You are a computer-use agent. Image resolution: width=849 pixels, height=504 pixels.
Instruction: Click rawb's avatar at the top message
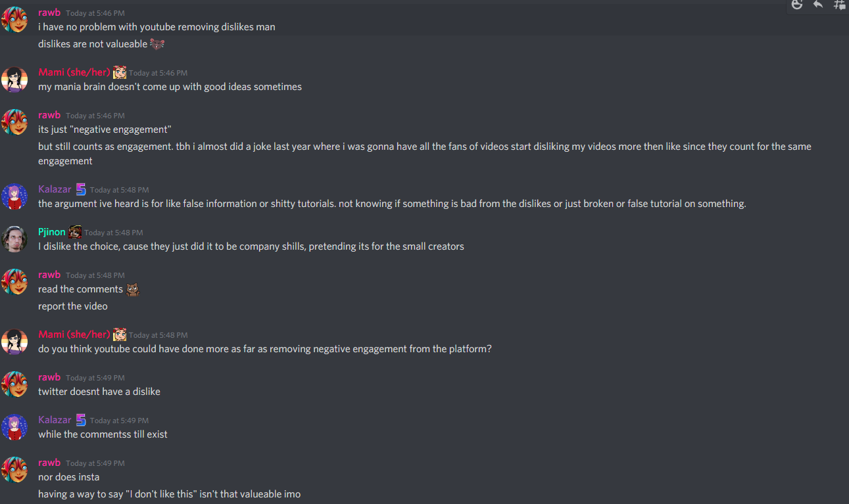14,20
